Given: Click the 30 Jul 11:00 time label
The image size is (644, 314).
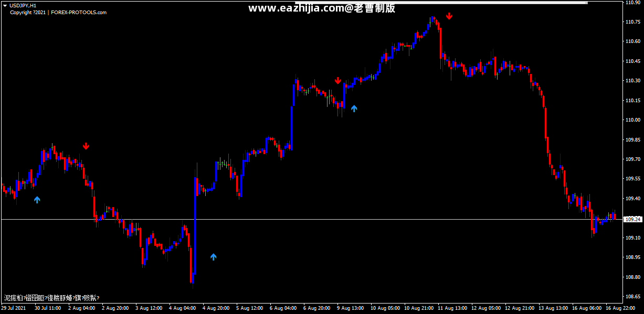Looking at the screenshot, I should [48, 308].
